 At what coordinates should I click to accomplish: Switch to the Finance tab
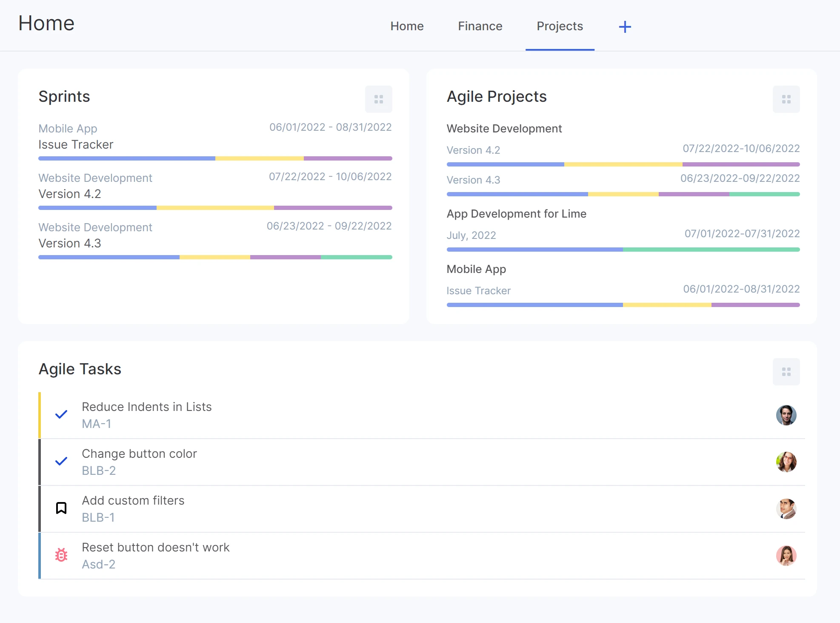click(x=480, y=26)
